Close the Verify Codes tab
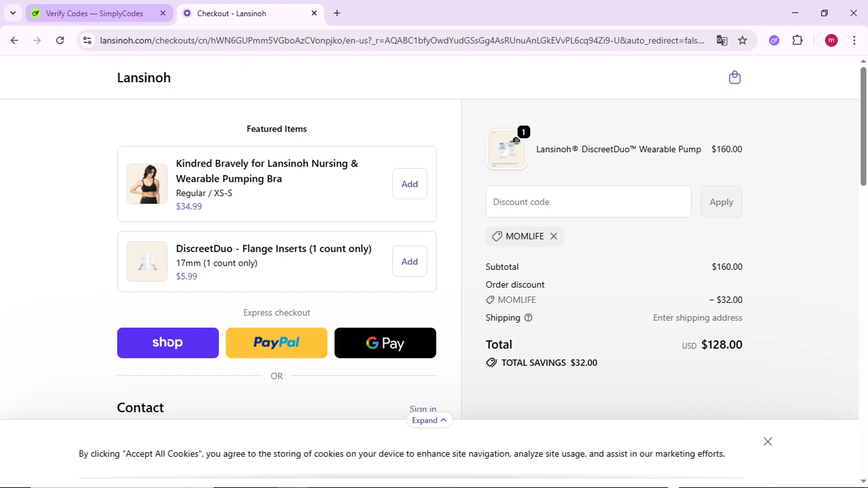 163,13
